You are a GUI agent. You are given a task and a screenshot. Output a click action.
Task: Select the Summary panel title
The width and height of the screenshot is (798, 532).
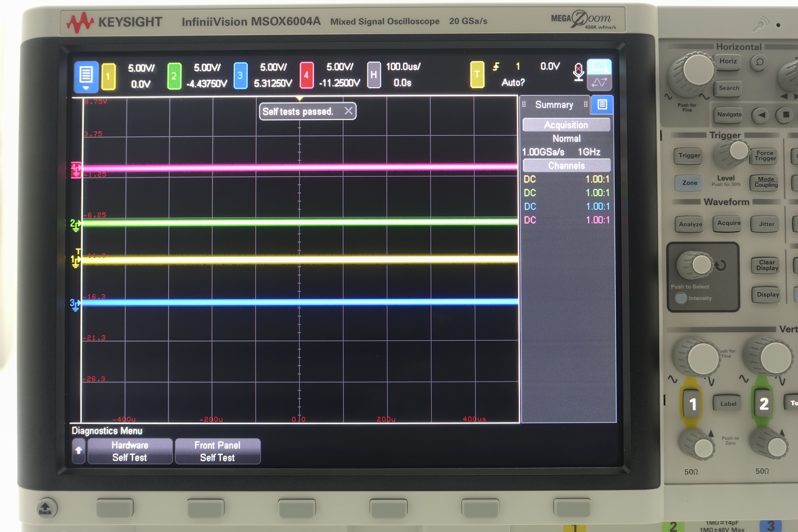pos(554,104)
